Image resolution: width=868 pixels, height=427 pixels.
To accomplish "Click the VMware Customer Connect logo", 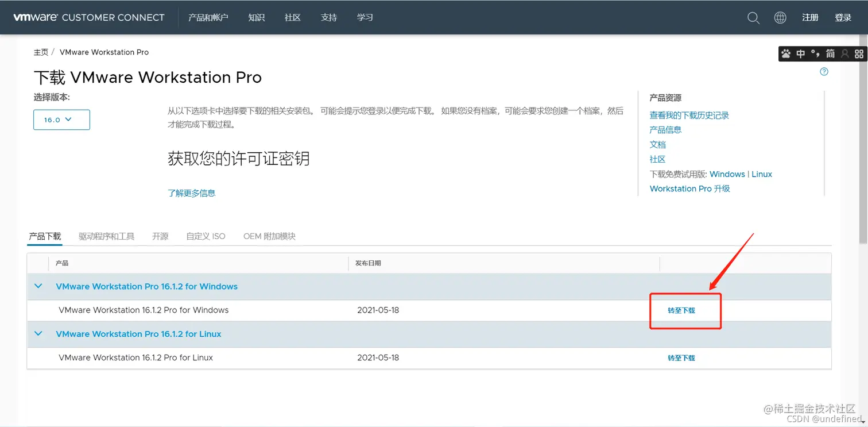I will (89, 17).
